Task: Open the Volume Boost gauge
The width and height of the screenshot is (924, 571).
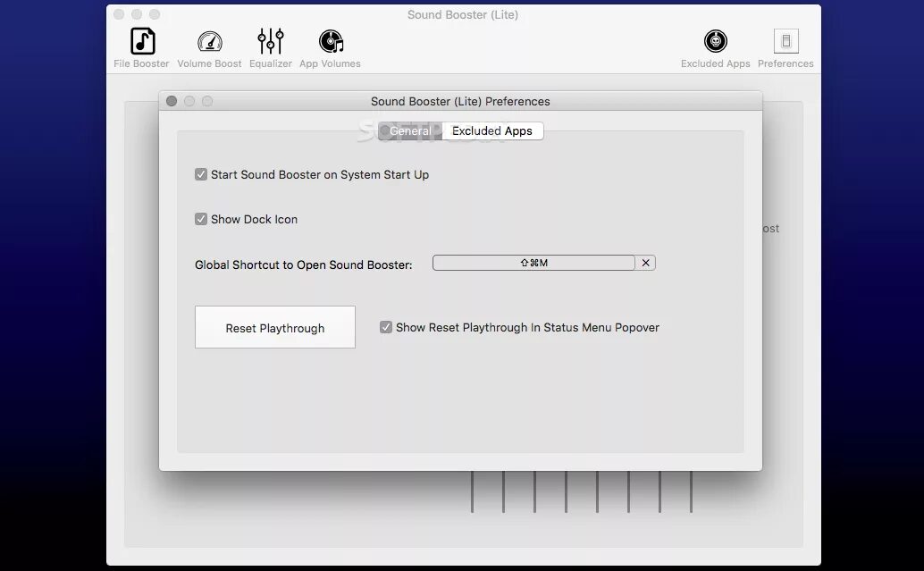Action: click(x=209, y=47)
